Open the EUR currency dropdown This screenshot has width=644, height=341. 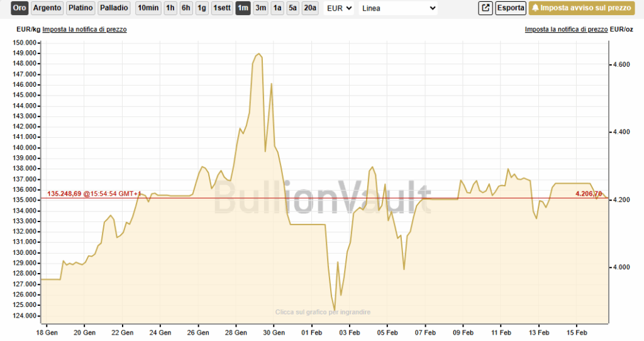coord(339,8)
